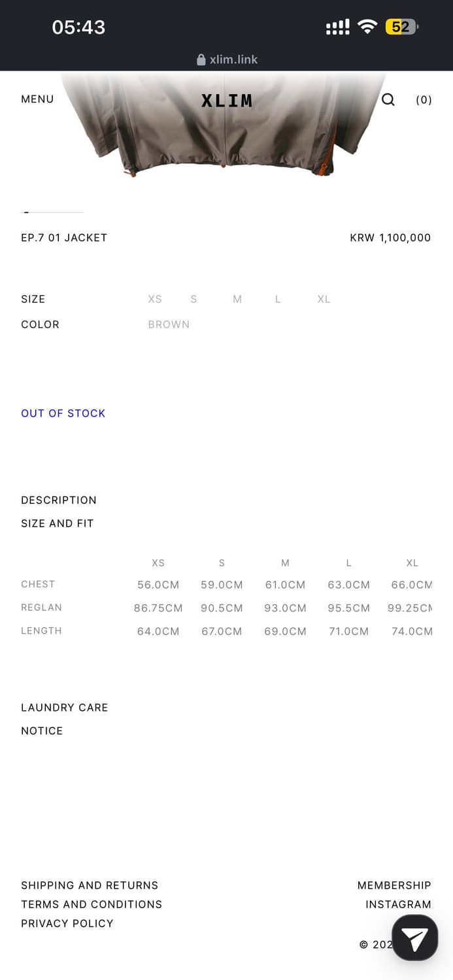Expand the NOTICE section
453x980 pixels.
[42, 731]
